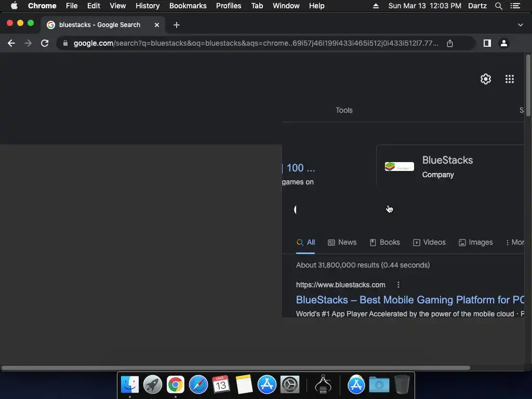This screenshot has height=399, width=532.
Task: Open Calendar from the Dock
Action: [x=221, y=384]
